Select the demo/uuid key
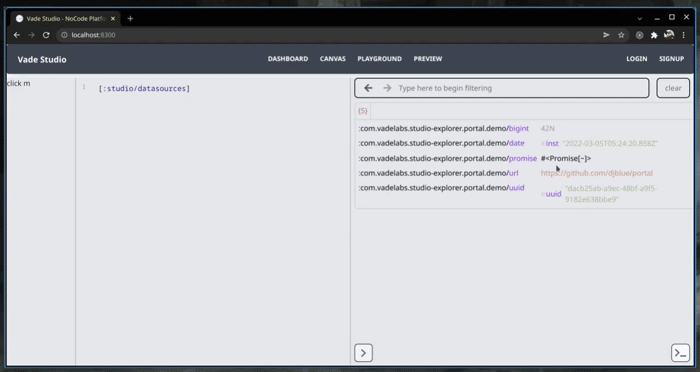The image size is (700, 372). [x=441, y=188]
